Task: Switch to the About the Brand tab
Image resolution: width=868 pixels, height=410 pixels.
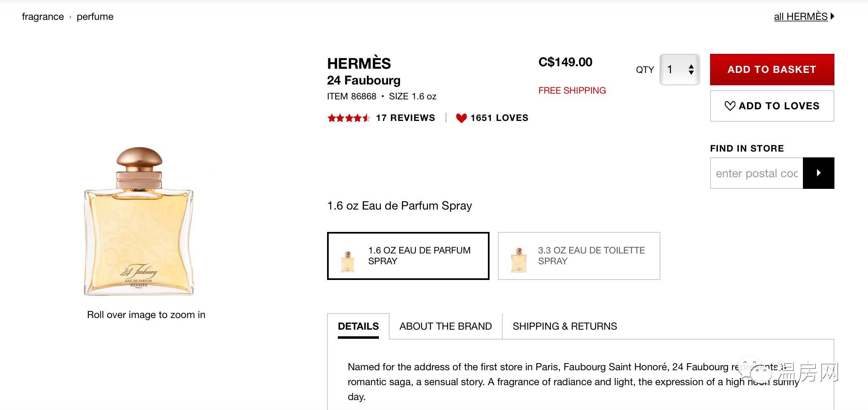Action: 445,326
